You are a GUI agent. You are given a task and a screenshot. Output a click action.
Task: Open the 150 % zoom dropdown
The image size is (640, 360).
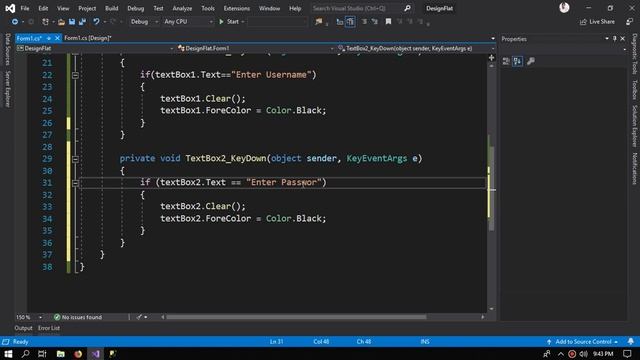click(x=29, y=317)
